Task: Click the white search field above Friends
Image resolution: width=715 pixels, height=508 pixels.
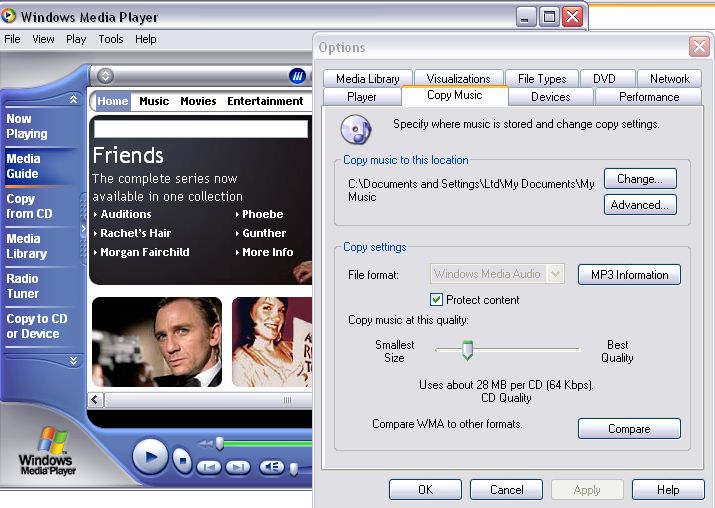Action: coord(201,129)
